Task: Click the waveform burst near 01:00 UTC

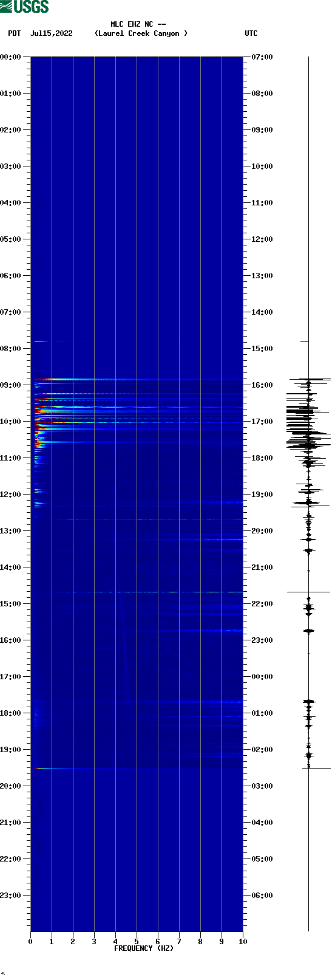Action: point(308,702)
